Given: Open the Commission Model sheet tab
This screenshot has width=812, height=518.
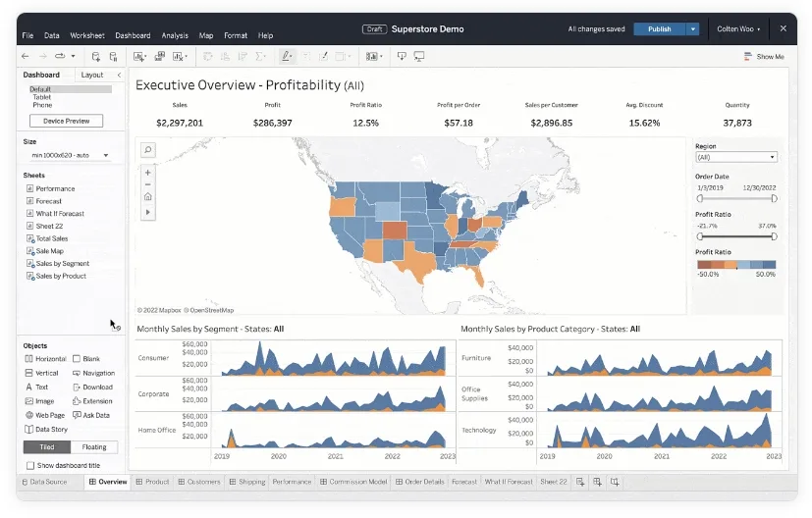Looking at the screenshot, I should (x=353, y=482).
